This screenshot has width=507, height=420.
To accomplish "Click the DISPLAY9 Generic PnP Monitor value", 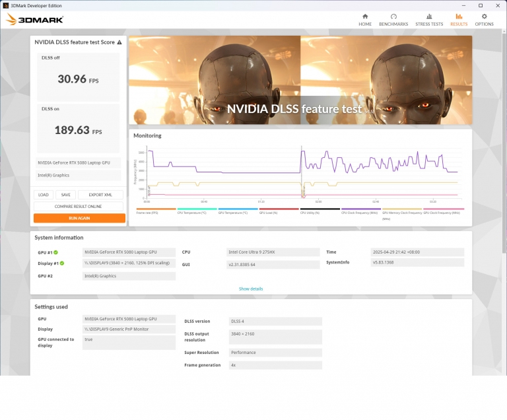I will pos(129,329).
